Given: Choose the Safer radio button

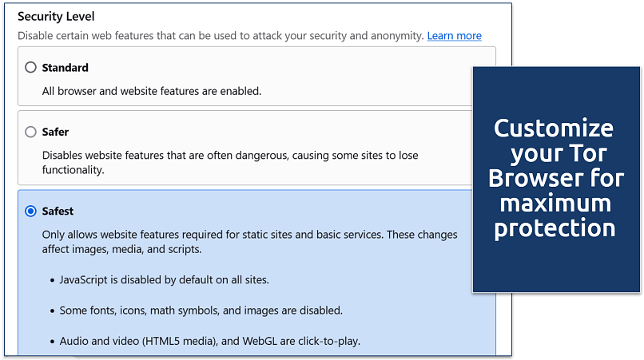Looking at the screenshot, I should (x=30, y=132).
